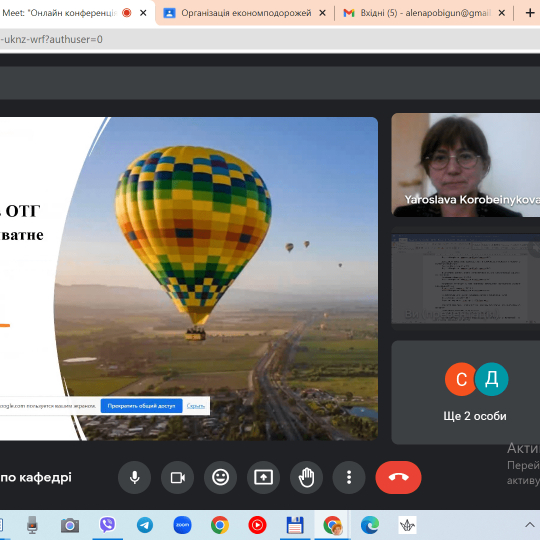Open Chrome with profile picture taskbar icon
The width and height of the screenshot is (540, 540).
(333, 525)
